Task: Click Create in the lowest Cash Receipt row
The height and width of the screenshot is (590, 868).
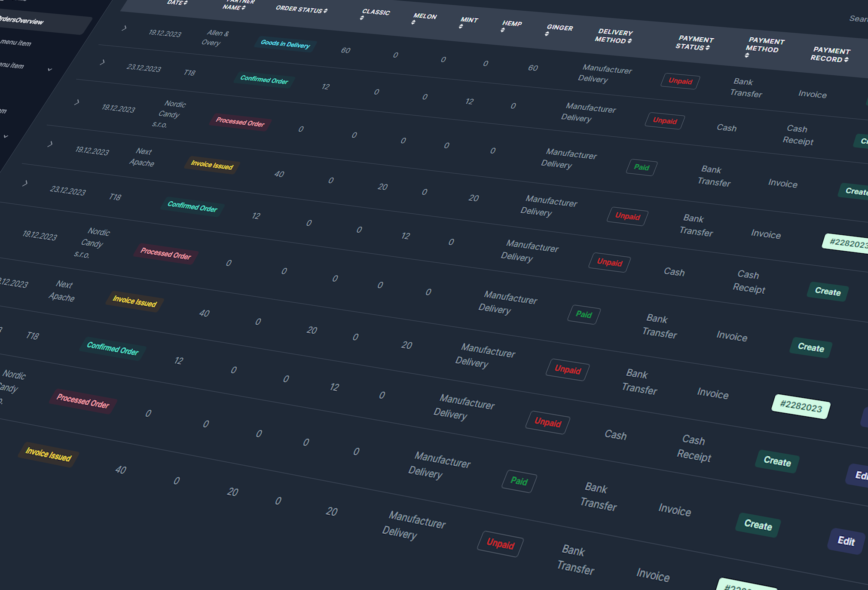Action: (x=777, y=461)
